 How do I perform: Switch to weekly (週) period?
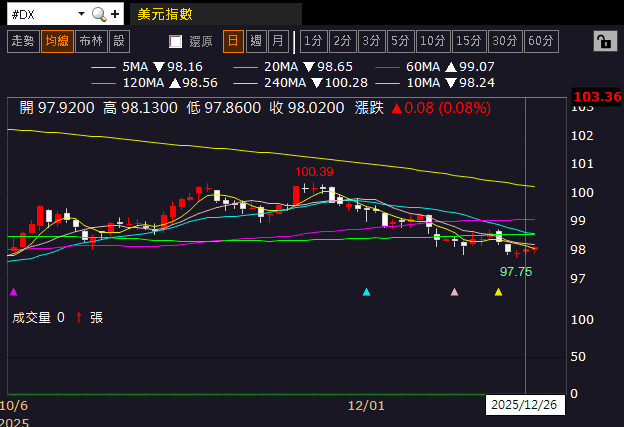[x=255, y=41]
